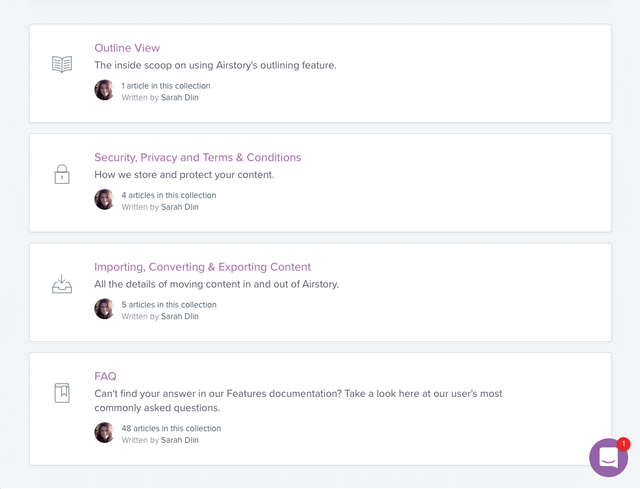The height and width of the screenshot is (489, 640).
Task: Click the inbox download icon for Importing collection
Action: pyautogui.click(x=62, y=284)
